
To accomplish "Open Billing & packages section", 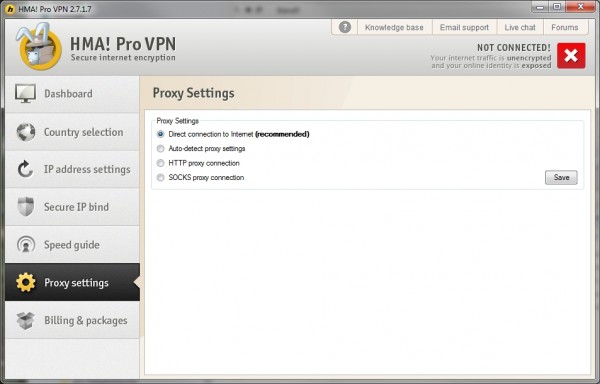I will pos(72,320).
